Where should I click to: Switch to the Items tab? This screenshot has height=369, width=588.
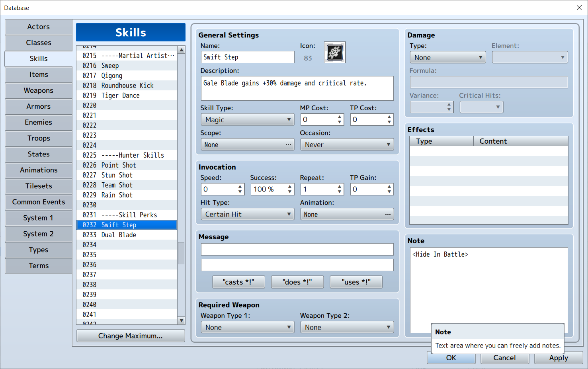(x=38, y=74)
